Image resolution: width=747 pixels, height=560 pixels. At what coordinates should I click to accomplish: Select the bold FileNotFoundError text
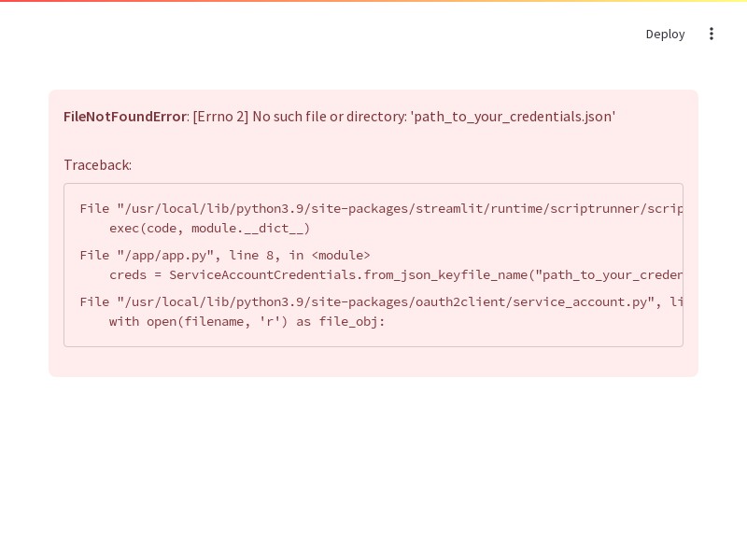coord(125,117)
